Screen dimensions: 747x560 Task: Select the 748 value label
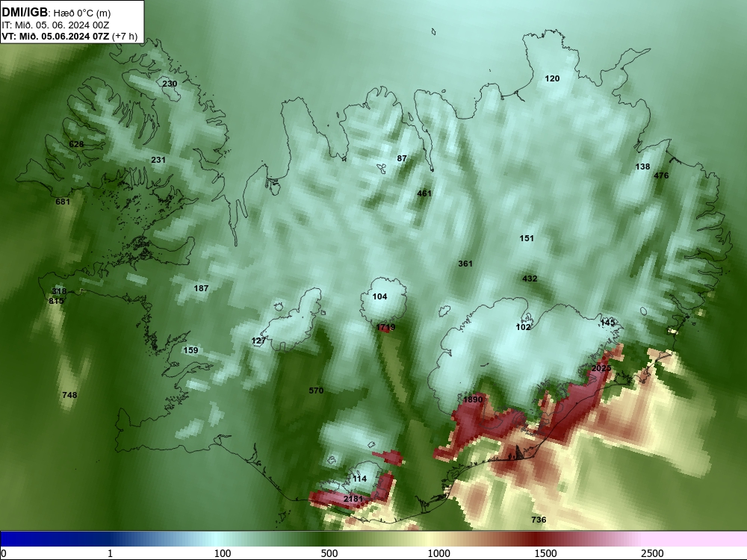(69, 395)
